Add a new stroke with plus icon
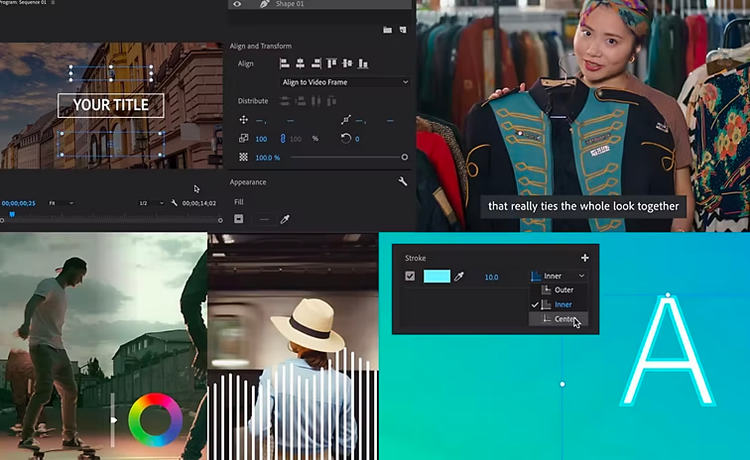Image resolution: width=750 pixels, height=460 pixels. (585, 258)
